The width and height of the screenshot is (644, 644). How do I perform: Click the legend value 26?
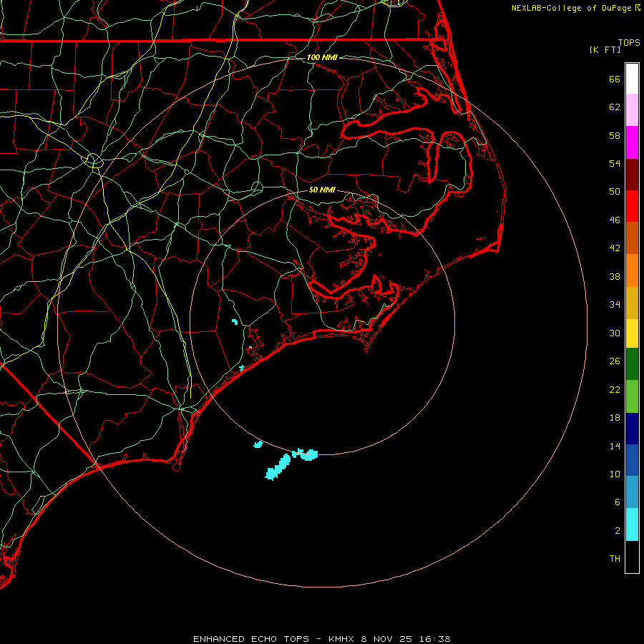pyautogui.click(x=615, y=361)
